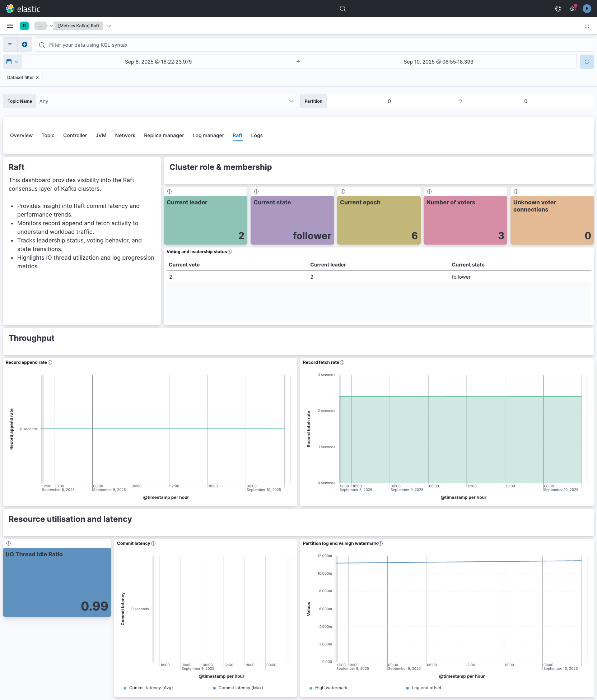
Task: Toggle High watermark legend series
Action: point(331,688)
